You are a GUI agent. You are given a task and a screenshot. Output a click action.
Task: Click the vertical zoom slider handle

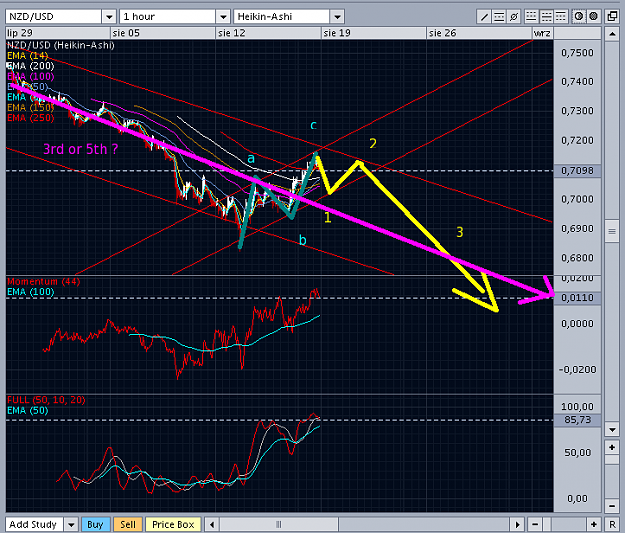point(612,460)
